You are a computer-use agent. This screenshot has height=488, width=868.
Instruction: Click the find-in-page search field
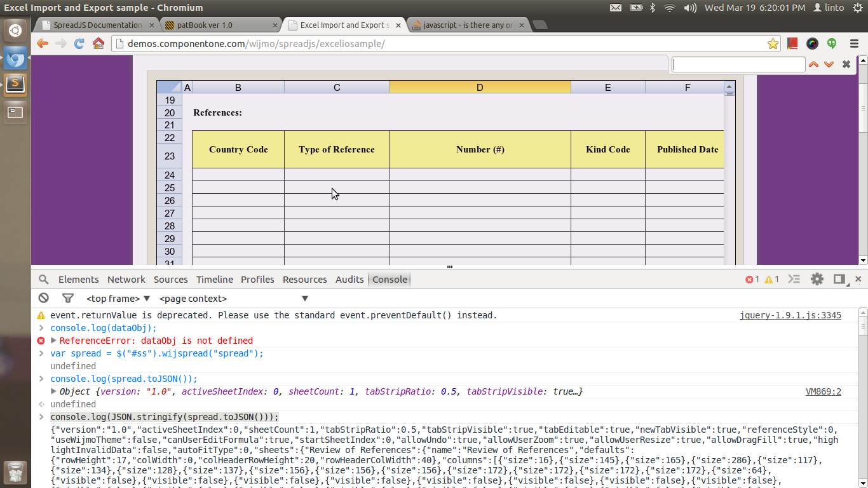click(738, 65)
